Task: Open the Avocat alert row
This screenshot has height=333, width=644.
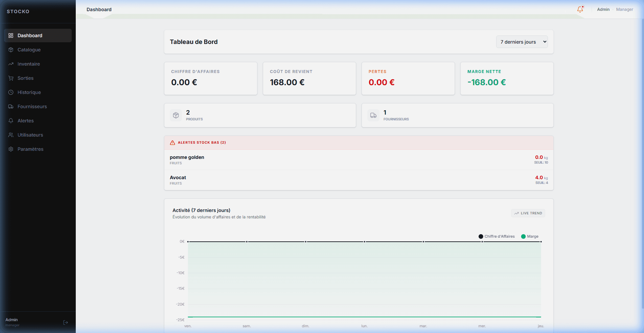Action: (359, 180)
